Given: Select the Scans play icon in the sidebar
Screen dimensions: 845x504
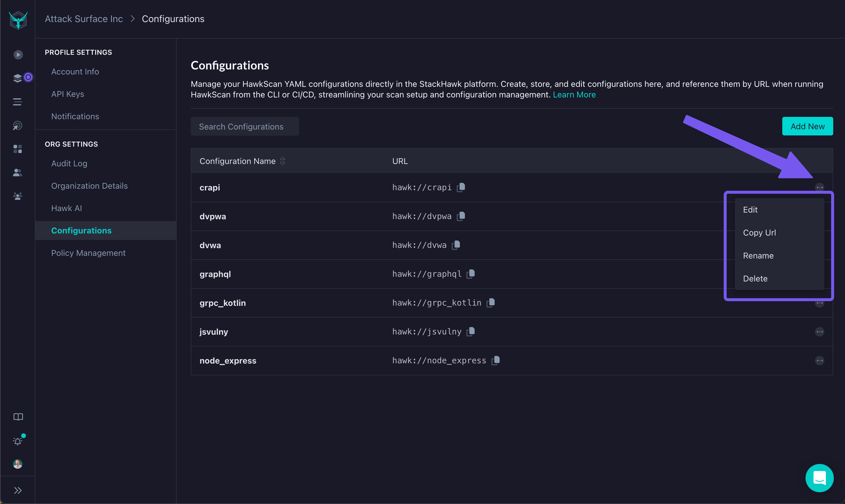Looking at the screenshot, I should tap(18, 54).
